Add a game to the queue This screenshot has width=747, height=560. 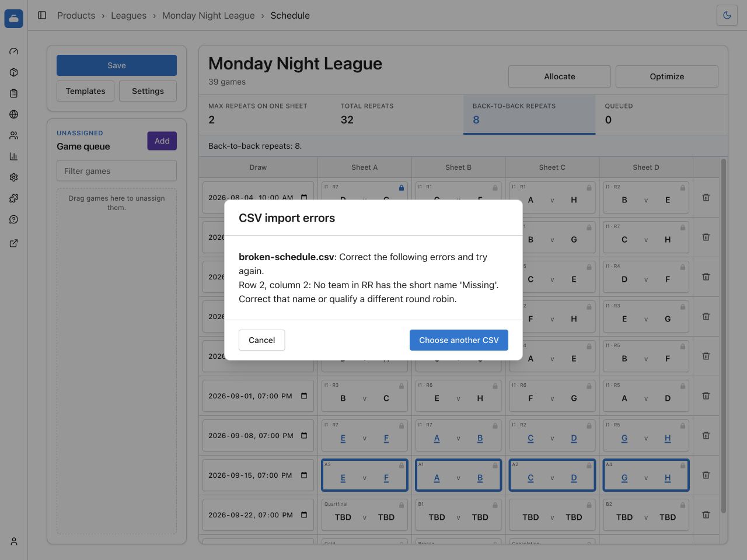162,141
